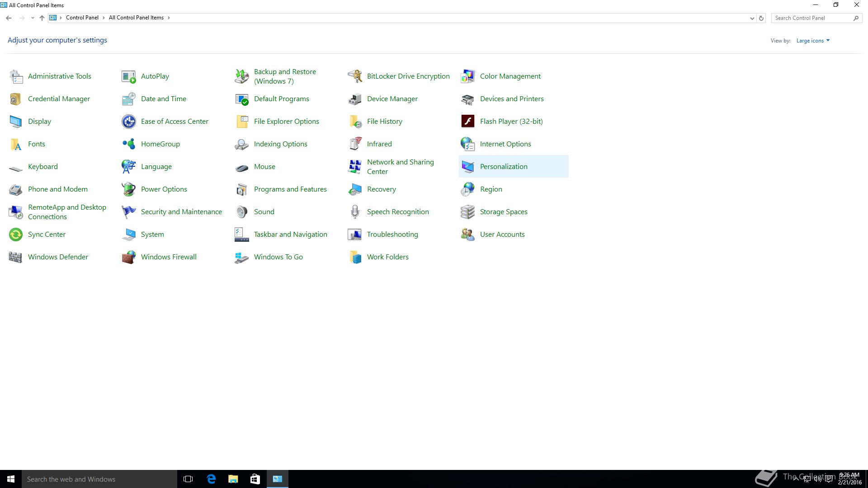
Task: Open the Personalization icon
Action: click(x=468, y=167)
